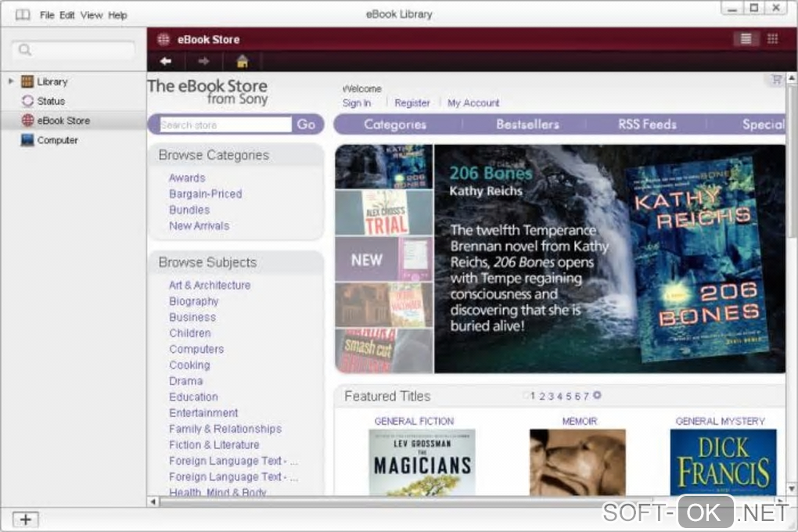
Task: Open the Special store tab
Action: click(763, 124)
